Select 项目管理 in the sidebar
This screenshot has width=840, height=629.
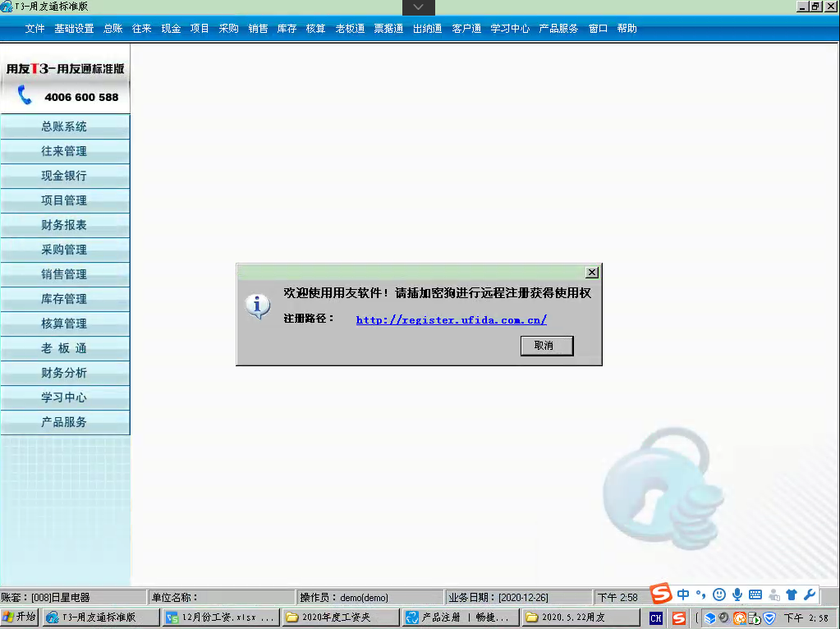coord(65,200)
